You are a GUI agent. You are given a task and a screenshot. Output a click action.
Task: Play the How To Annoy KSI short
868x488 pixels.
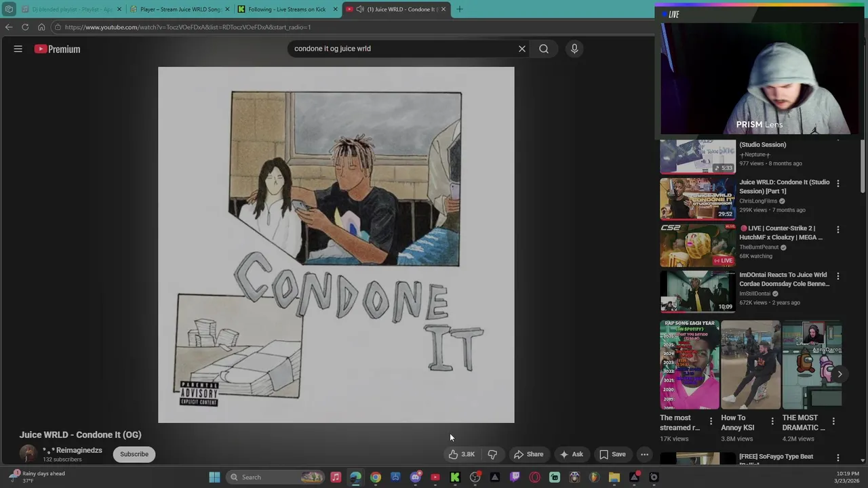point(751,365)
